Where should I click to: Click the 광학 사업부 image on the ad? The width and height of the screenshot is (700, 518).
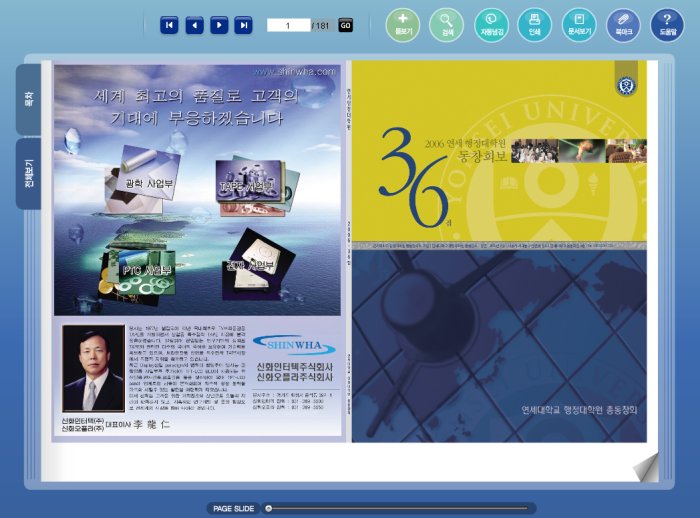[x=143, y=181]
